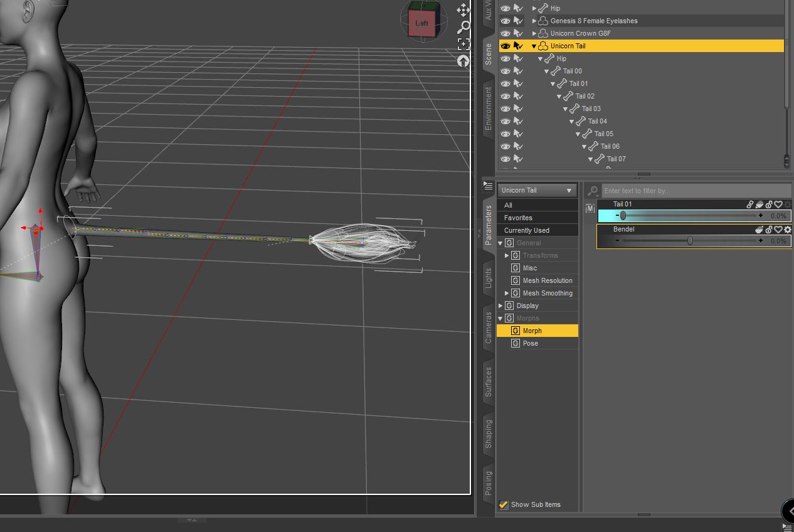Click the viewport pan (four-arrow) icon
The image size is (794, 532).
tap(463, 10)
